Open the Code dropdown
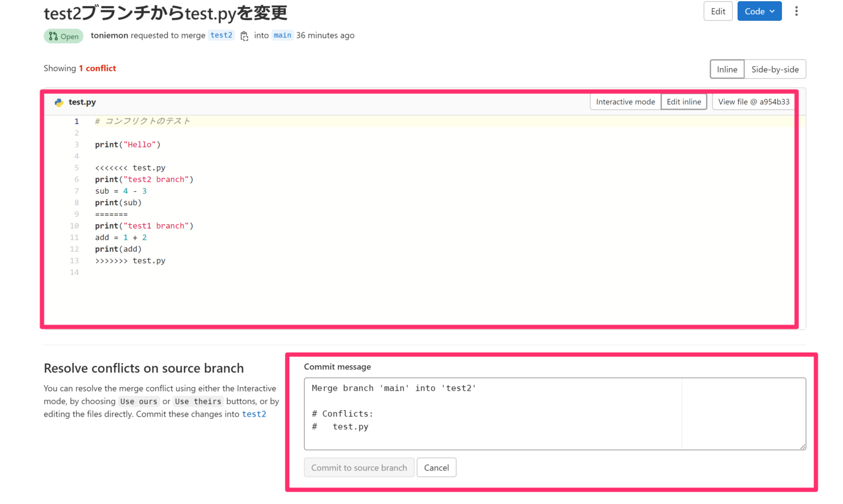 (x=759, y=11)
